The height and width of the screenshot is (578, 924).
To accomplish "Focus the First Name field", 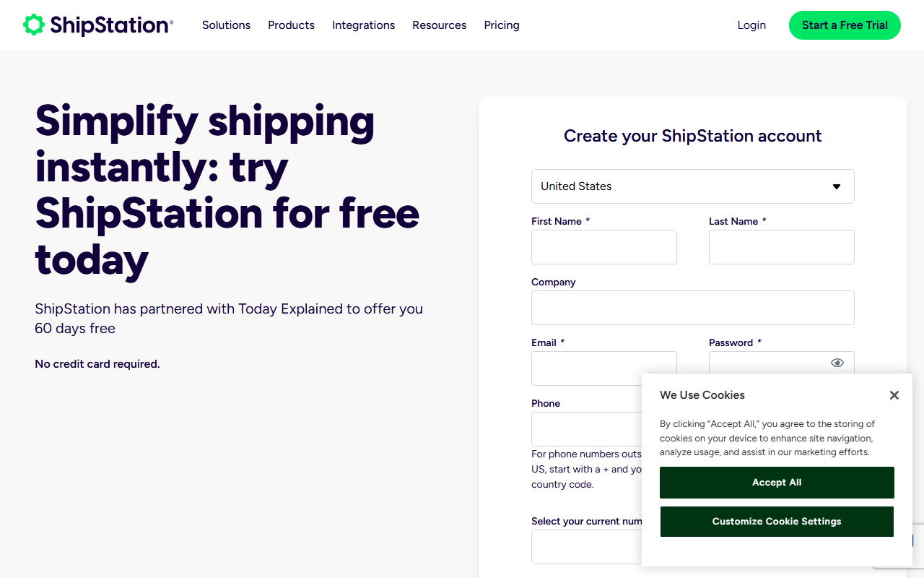I will 604,247.
